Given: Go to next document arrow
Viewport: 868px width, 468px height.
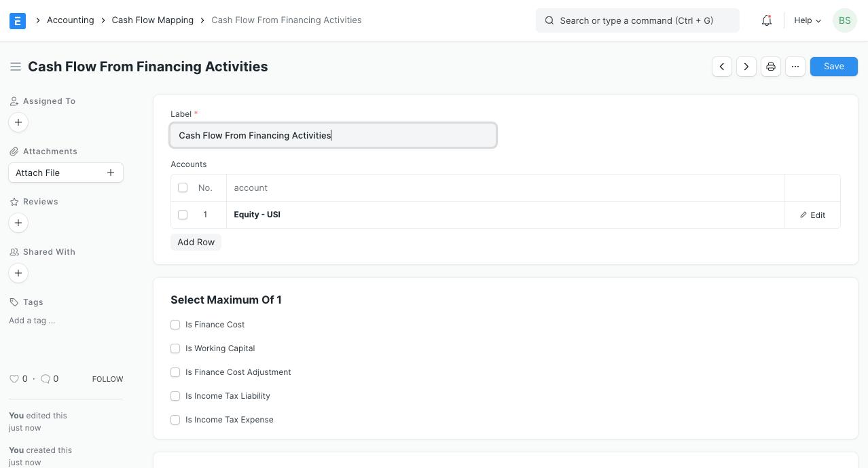Looking at the screenshot, I should coord(746,67).
